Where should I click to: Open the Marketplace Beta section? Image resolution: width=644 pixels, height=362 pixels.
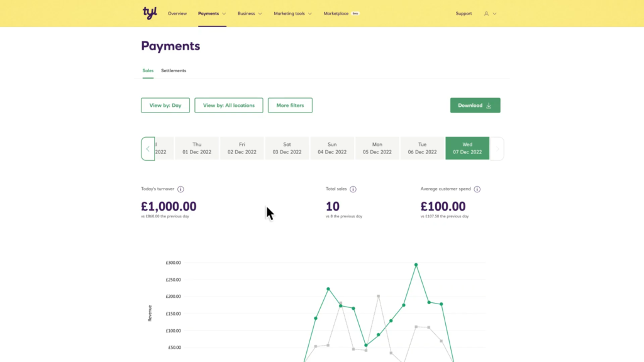tap(335, 13)
